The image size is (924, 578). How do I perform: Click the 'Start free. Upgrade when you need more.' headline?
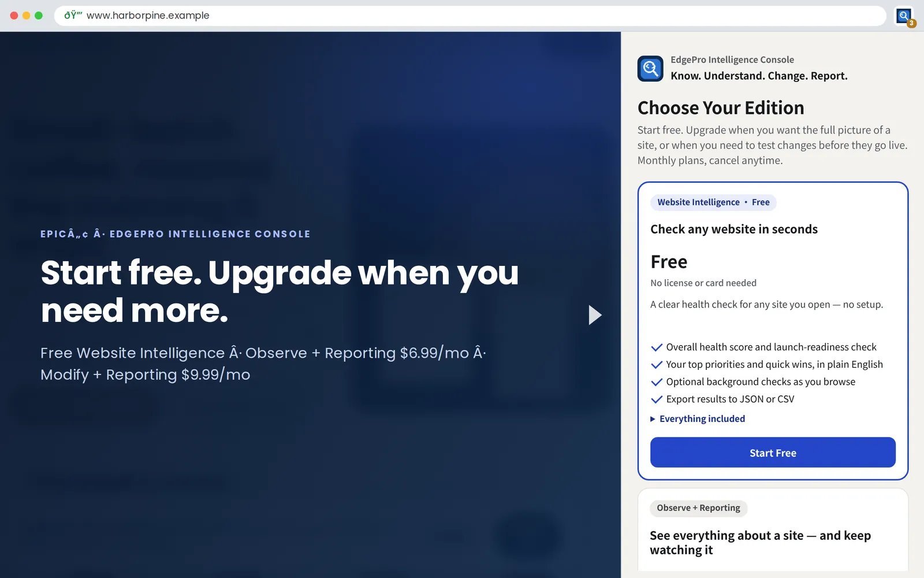tap(280, 291)
